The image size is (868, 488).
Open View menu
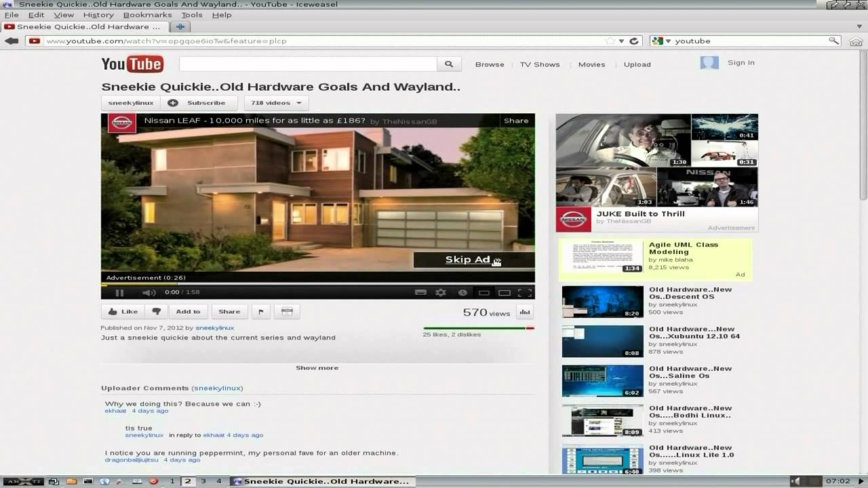click(x=64, y=15)
